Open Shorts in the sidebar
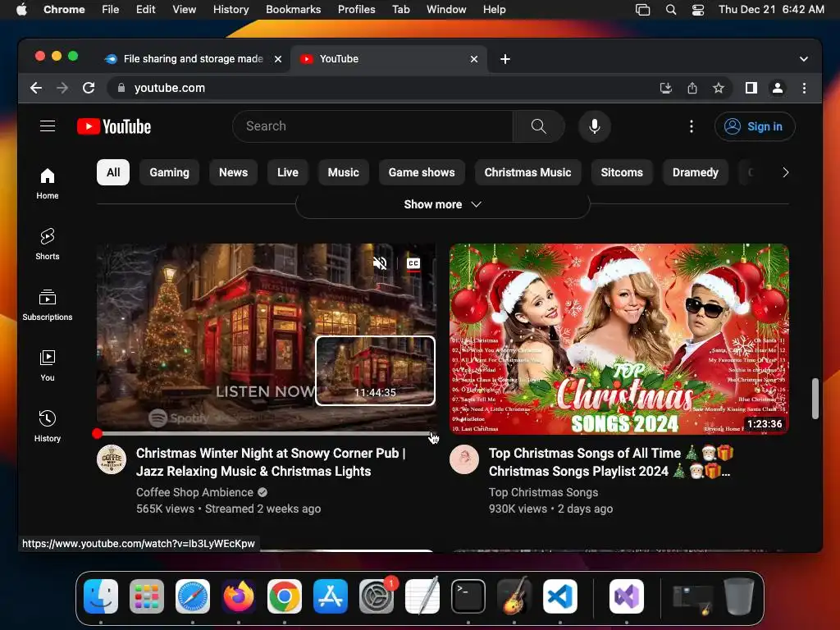The image size is (840, 630). click(47, 244)
